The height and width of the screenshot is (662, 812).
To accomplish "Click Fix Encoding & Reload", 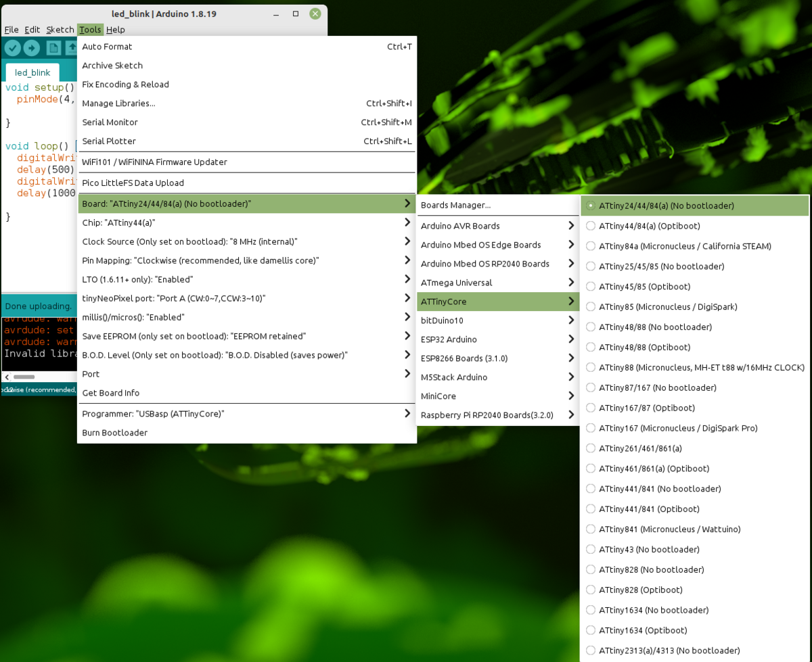I will point(247,85).
